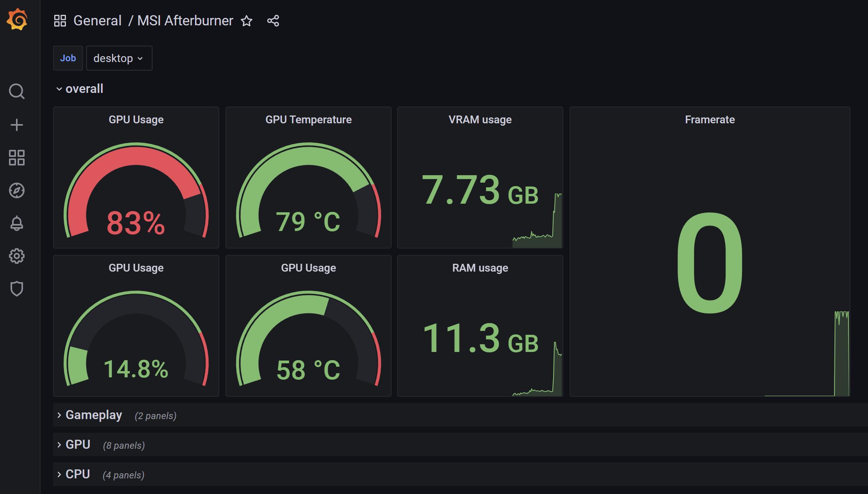
Task: Open the search dashboards icon in sidebar
Action: 17,91
